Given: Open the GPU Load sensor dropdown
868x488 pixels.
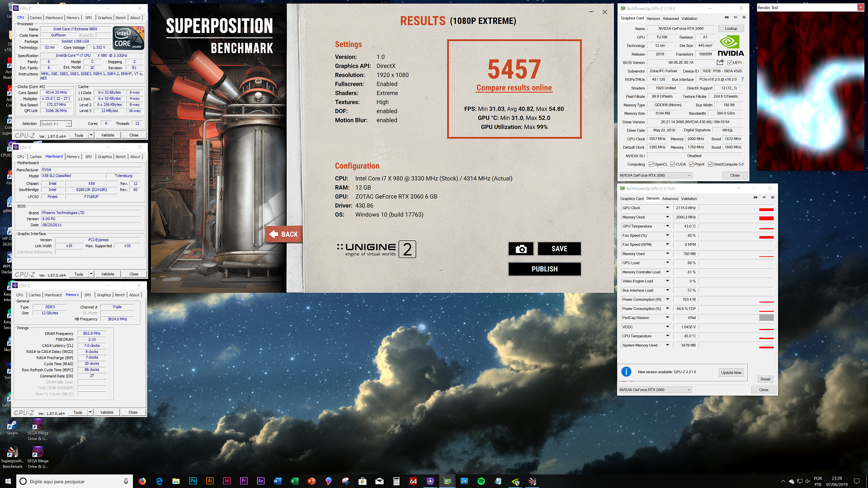Looking at the screenshot, I should pyautogui.click(x=667, y=263).
